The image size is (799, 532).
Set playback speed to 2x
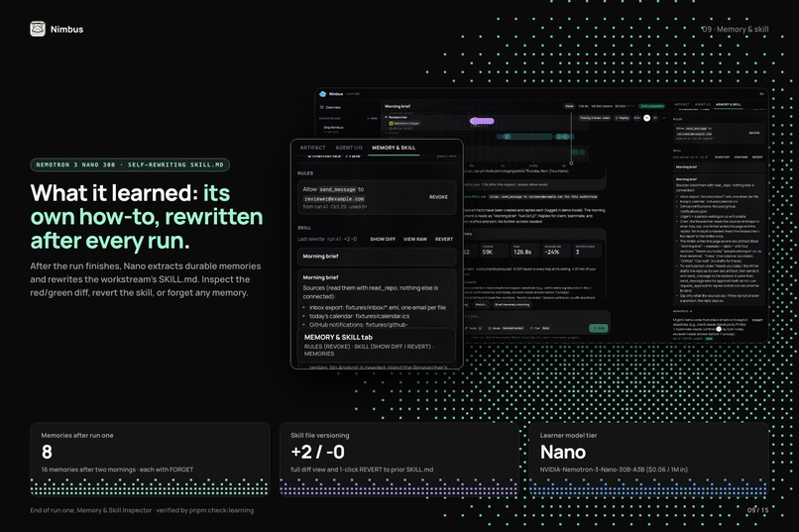click(x=655, y=118)
